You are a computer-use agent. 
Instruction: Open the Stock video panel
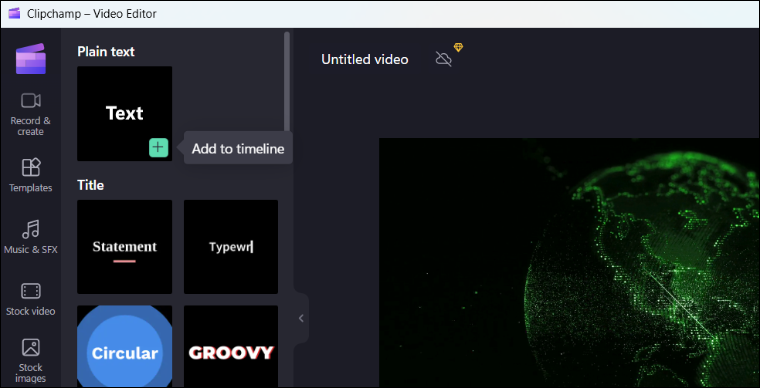click(31, 299)
